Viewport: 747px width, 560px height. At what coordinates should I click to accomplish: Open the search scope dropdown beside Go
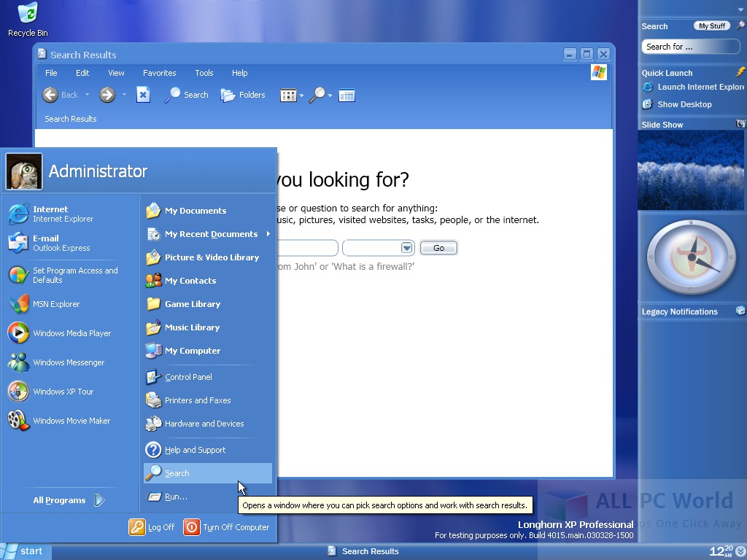406,247
